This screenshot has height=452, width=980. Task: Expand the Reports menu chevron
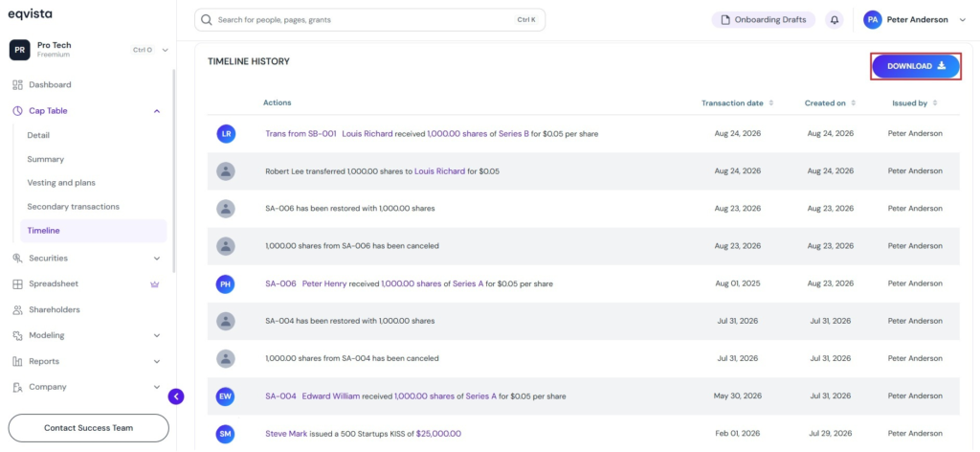(157, 361)
